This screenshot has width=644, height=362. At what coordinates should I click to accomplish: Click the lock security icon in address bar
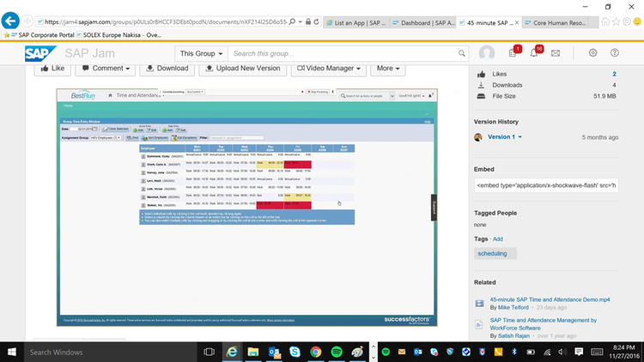[308, 21]
